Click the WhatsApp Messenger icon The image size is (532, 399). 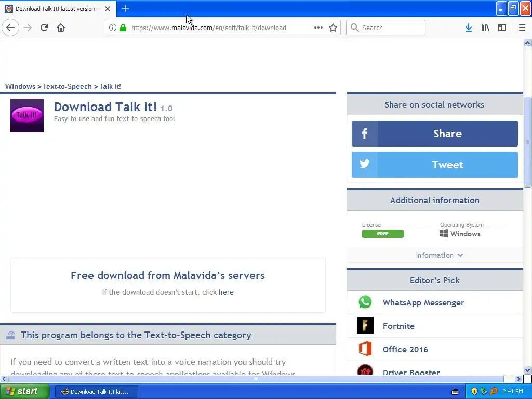click(x=365, y=302)
